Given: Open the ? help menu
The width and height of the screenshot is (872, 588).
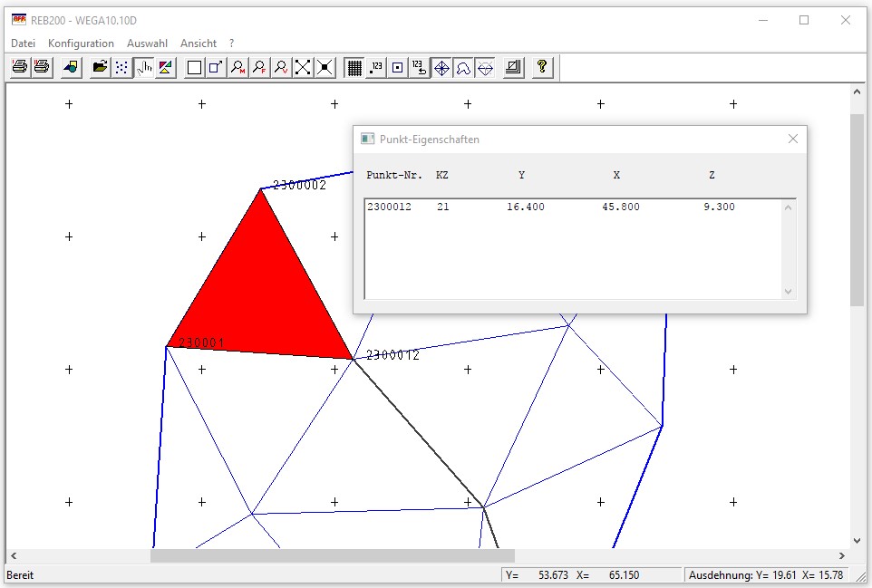Looking at the screenshot, I should pos(231,43).
